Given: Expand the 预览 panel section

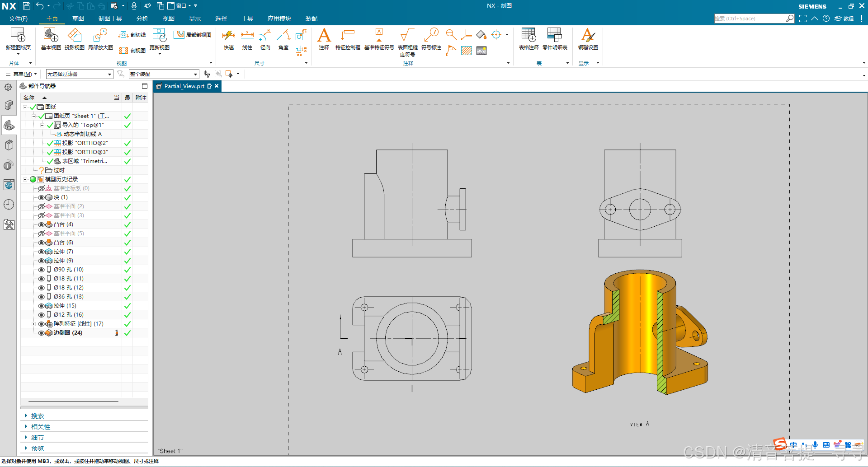Looking at the screenshot, I should [37, 448].
